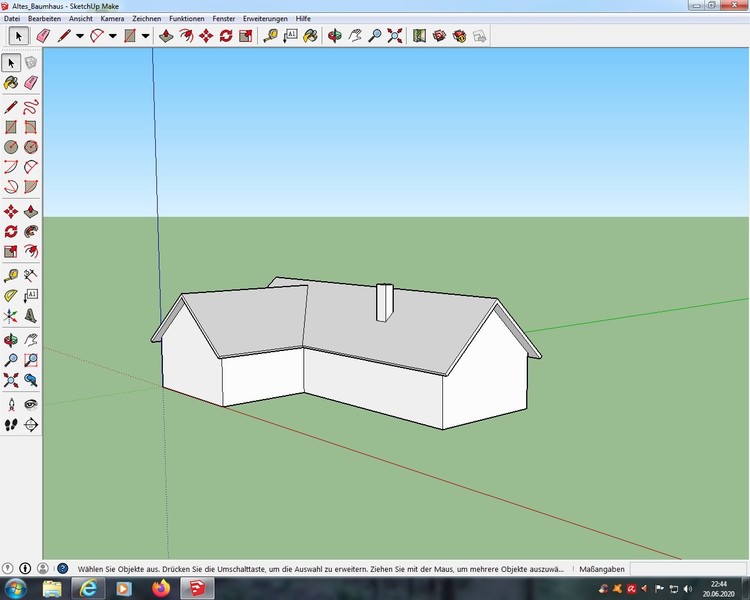Select the Pie tool
Image resolution: width=750 pixels, height=600 pixels.
click(x=31, y=187)
